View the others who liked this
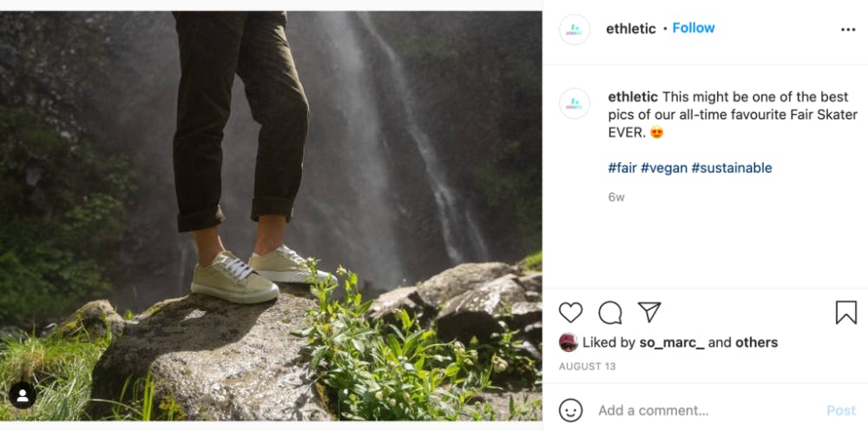This screenshot has width=868, height=431. coord(756,342)
